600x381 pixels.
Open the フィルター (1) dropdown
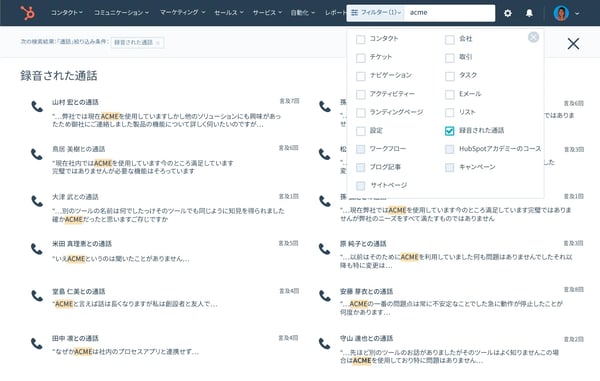[376, 13]
